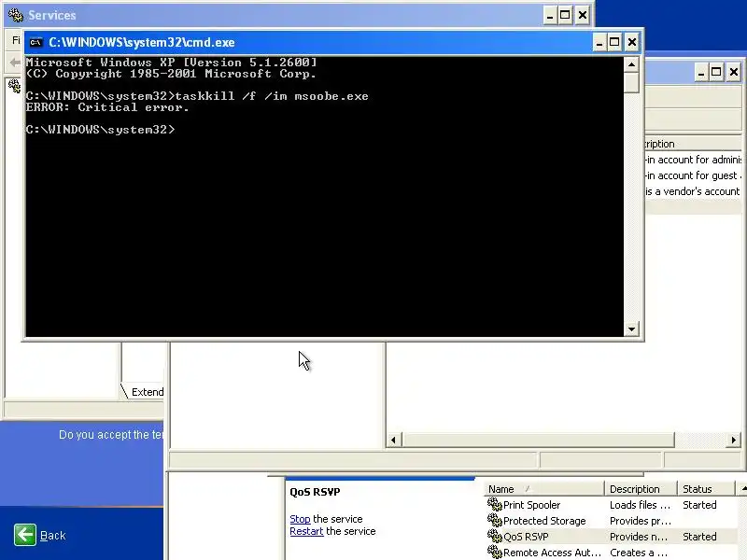Click the cmd vertical scrollbar thumb
The image size is (747, 560).
pos(632,82)
